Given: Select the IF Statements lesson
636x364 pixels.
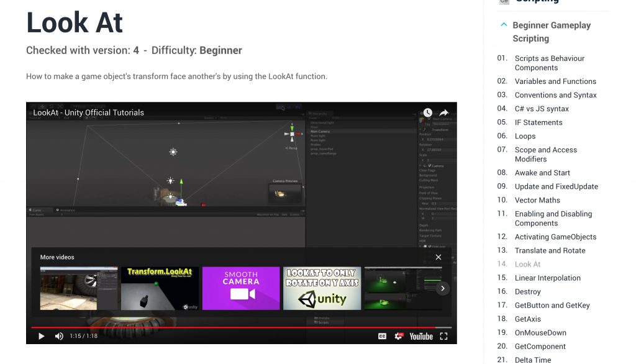Looking at the screenshot, I should coord(538,122).
